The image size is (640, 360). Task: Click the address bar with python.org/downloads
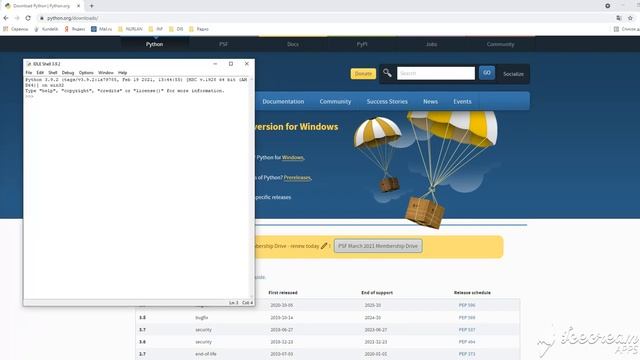tap(322, 18)
